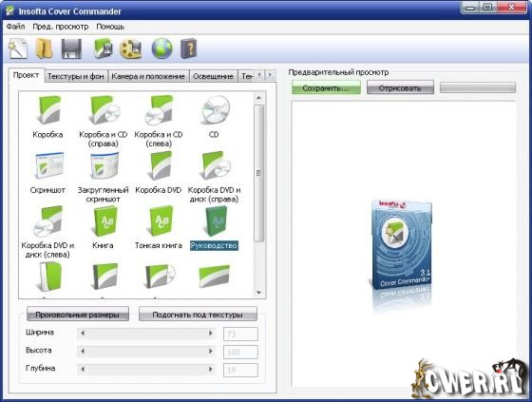The image size is (532, 402).
Task: Click the New project wizard icon
Action: coord(18,48)
